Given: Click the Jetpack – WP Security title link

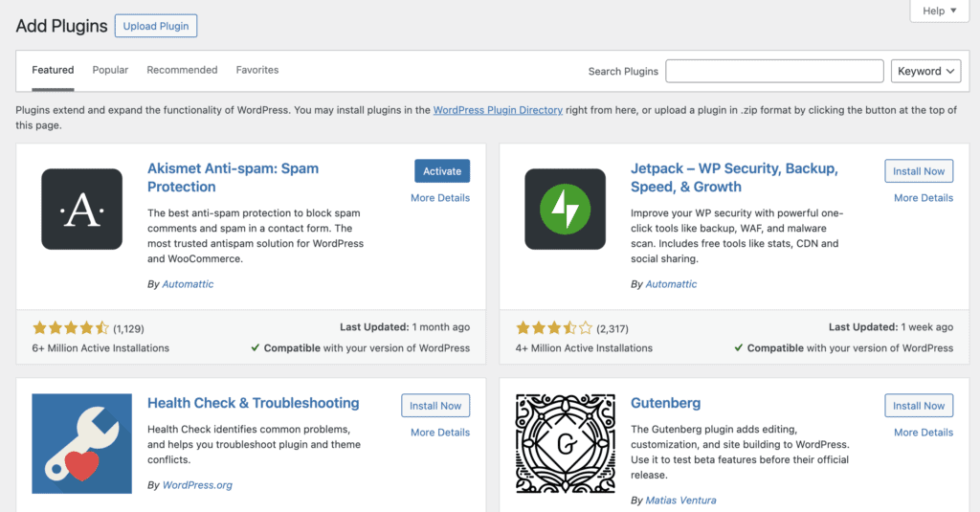Looking at the screenshot, I should pyautogui.click(x=734, y=178).
